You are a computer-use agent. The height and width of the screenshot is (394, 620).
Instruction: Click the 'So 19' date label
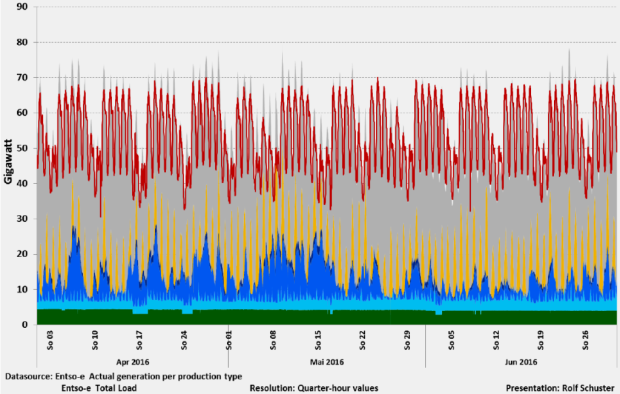(541, 340)
